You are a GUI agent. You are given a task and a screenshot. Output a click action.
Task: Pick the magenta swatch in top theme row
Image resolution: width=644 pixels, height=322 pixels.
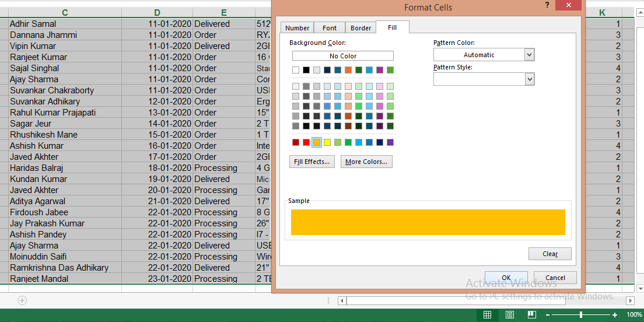click(380, 70)
